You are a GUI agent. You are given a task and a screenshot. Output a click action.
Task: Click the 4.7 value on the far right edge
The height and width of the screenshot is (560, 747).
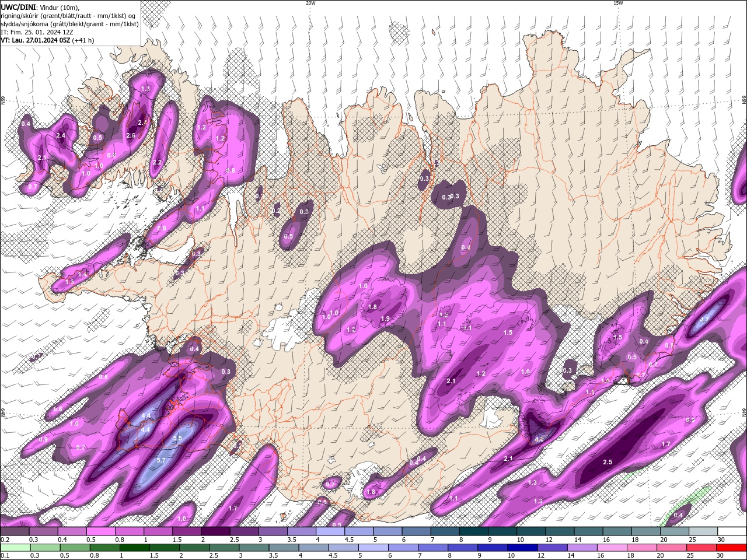pyautogui.click(x=704, y=320)
